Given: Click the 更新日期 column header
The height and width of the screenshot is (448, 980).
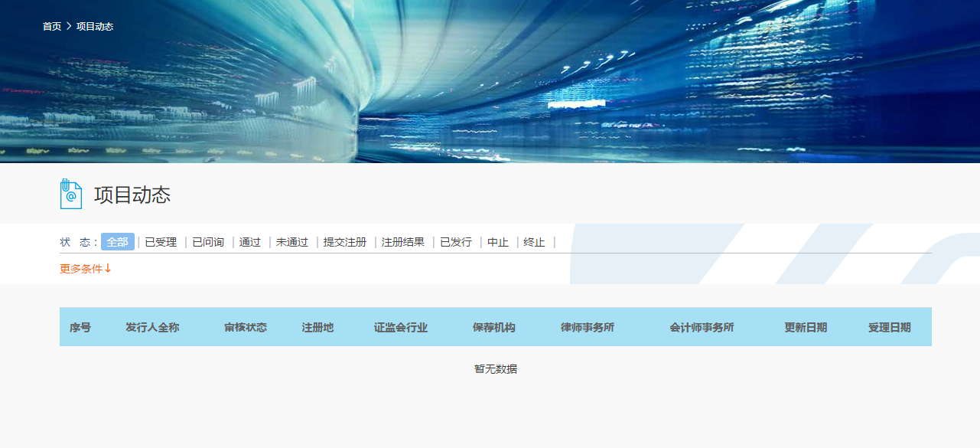Looking at the screenshot, I should [x=806, y=327].
